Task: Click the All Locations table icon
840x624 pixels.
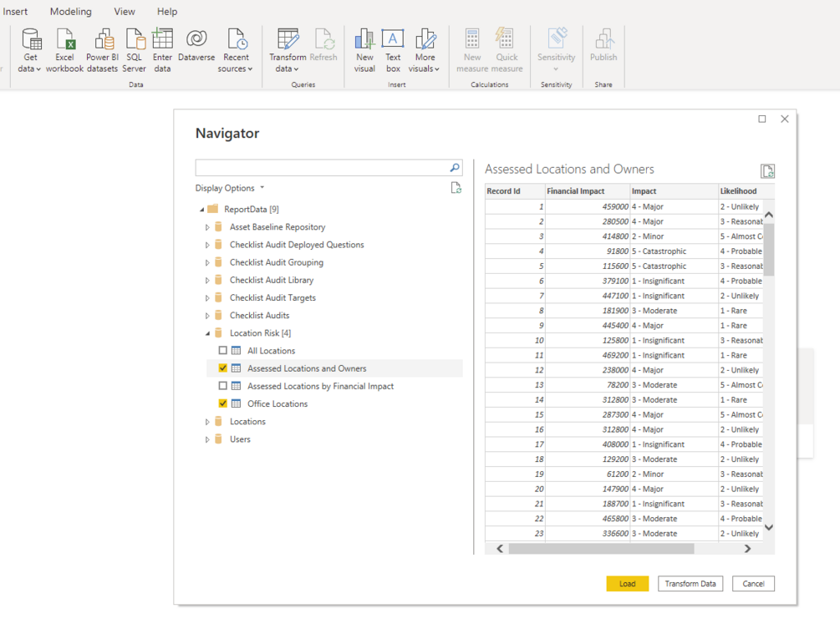Action: click(236, 350)
